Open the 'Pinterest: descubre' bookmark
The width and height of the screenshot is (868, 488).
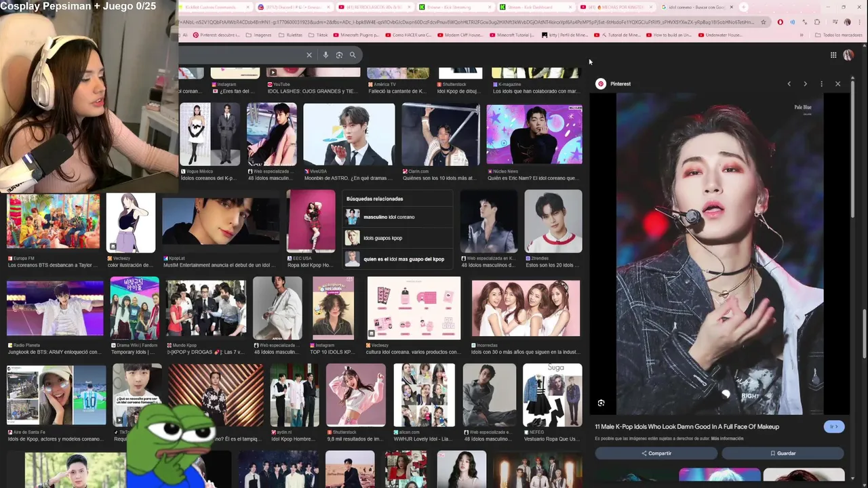216,35
